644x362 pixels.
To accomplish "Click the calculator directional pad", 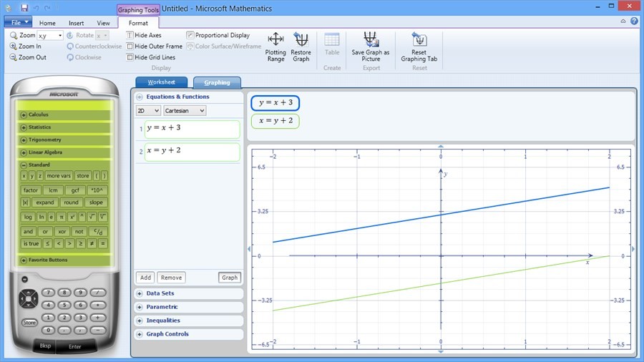I will (29, 298).
